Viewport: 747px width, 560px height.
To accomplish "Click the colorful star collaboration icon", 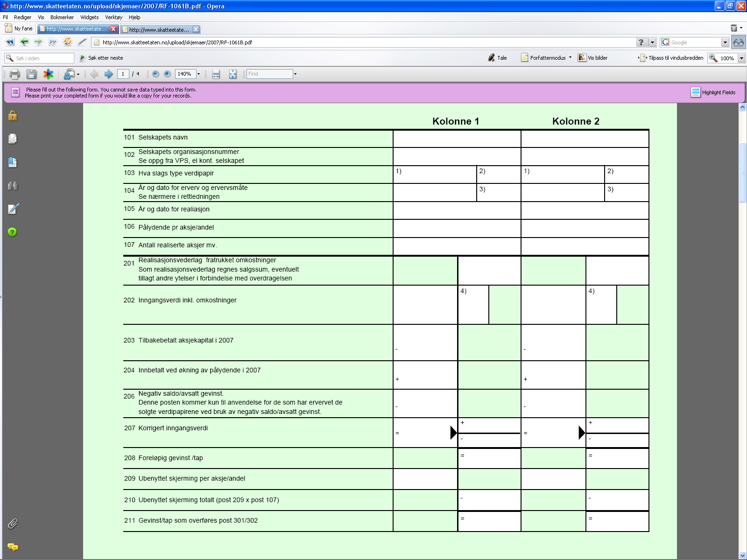I will (x=48, y=74).
